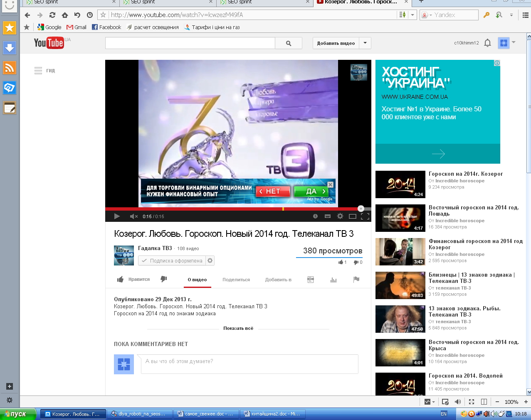The width and height of the screenshot is (531, 420).
Task: Open the downloads panel in the sidebar
Action: pos(10,48)
